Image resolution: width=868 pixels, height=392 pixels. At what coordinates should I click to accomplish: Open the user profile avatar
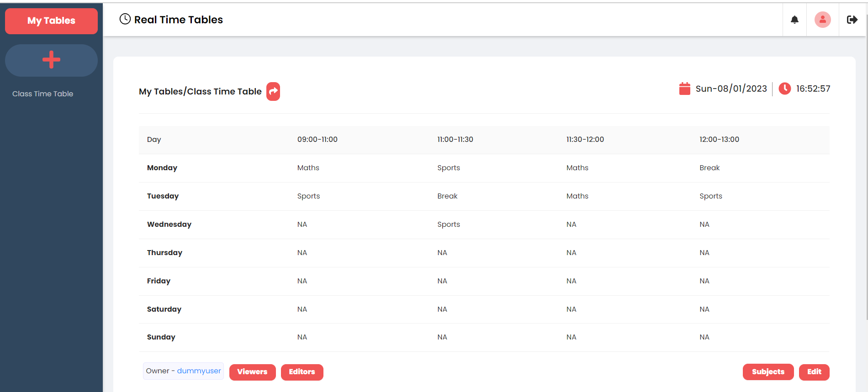click(822, 20)
